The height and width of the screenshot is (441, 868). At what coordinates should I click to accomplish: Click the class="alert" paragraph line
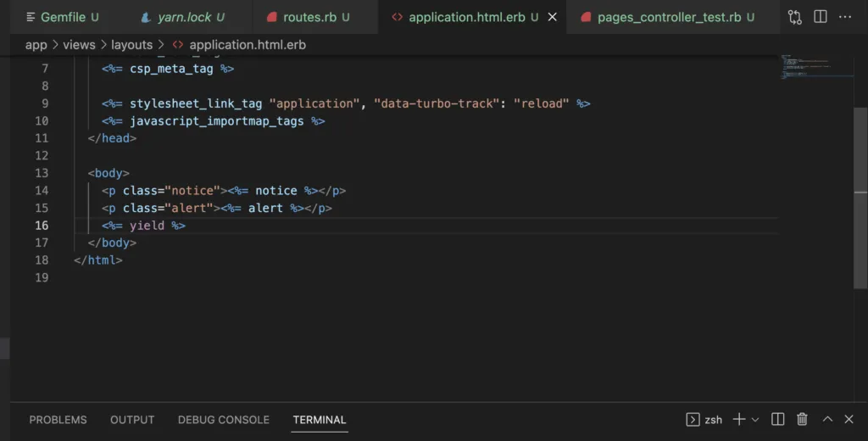[x=217, y=209]
